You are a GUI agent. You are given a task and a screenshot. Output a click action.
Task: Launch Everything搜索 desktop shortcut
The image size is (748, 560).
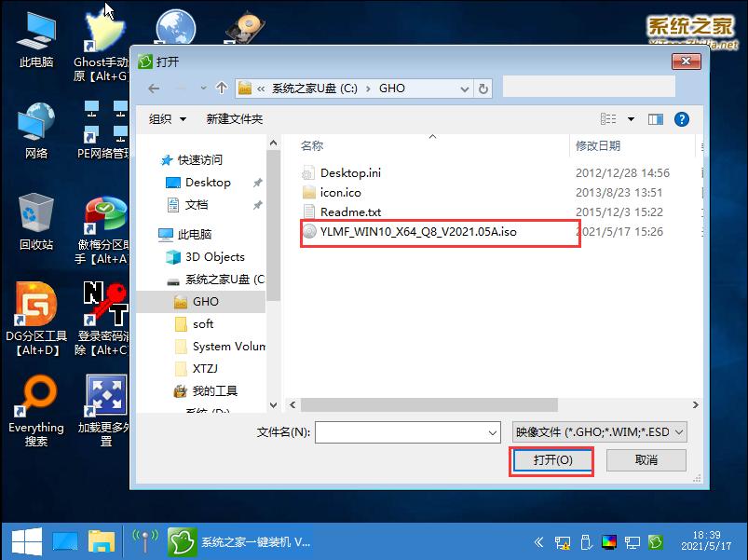(36, 411)
